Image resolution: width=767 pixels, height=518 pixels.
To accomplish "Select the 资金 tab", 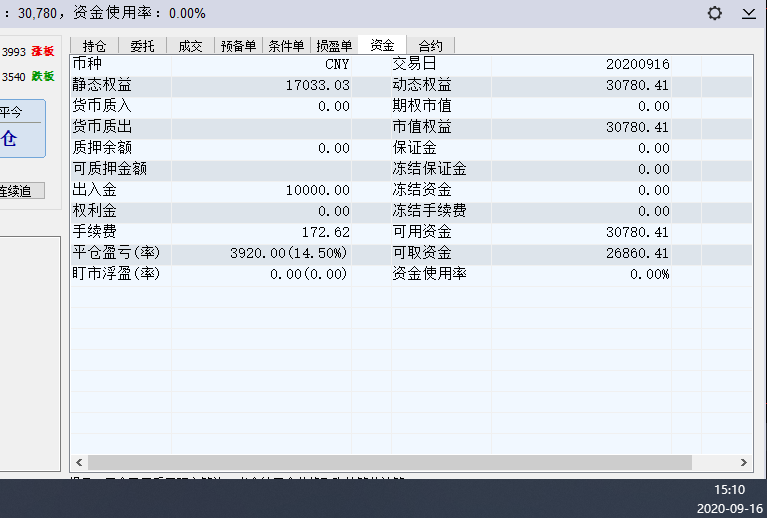I will tap(382, 45).
